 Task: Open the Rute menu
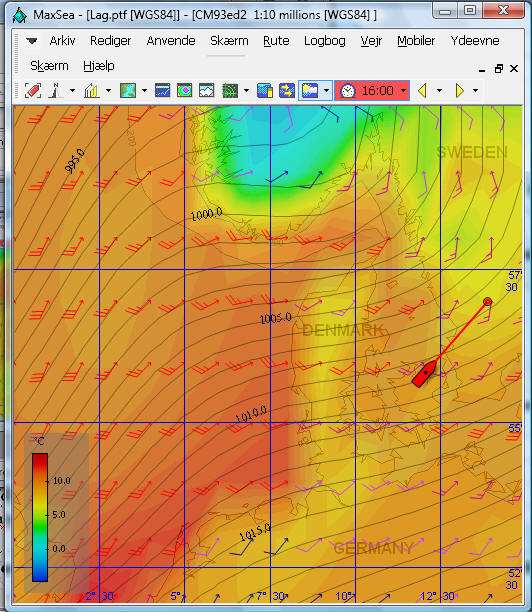click(x=276, y=41)
